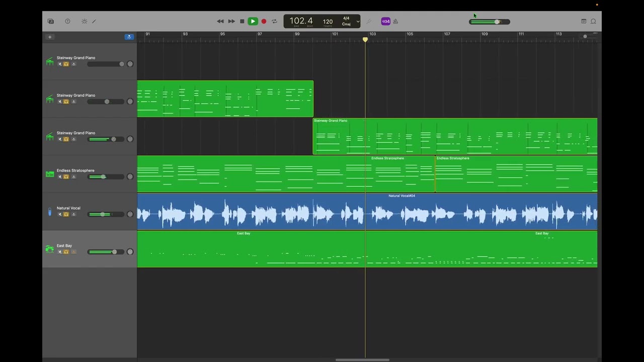Click the 102.4 bar position display
Screen dimensions: 644x362
pyautogui.click(x=301, y=21)
